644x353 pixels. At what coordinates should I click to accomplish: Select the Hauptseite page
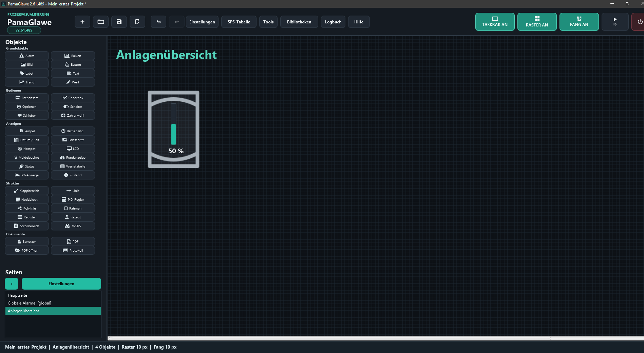tap(53, 295)
